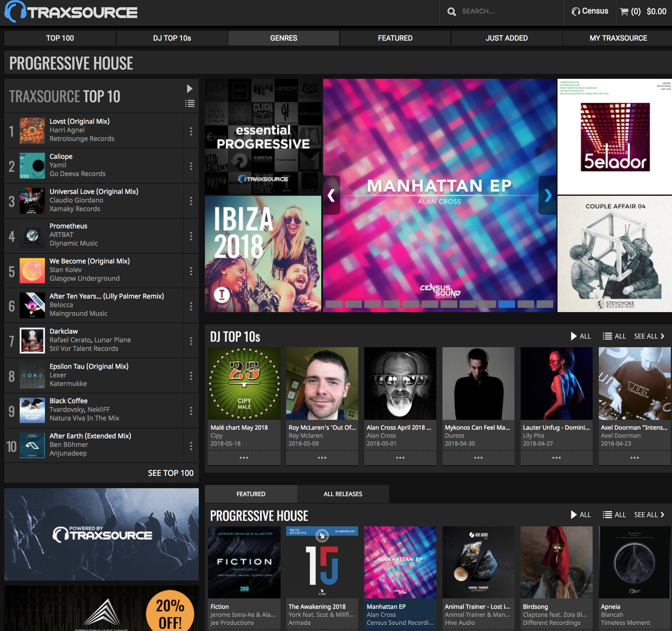This screenshot has width=672, height=631.
Task: Open options menu for We Become track
Action: point(191,271)
